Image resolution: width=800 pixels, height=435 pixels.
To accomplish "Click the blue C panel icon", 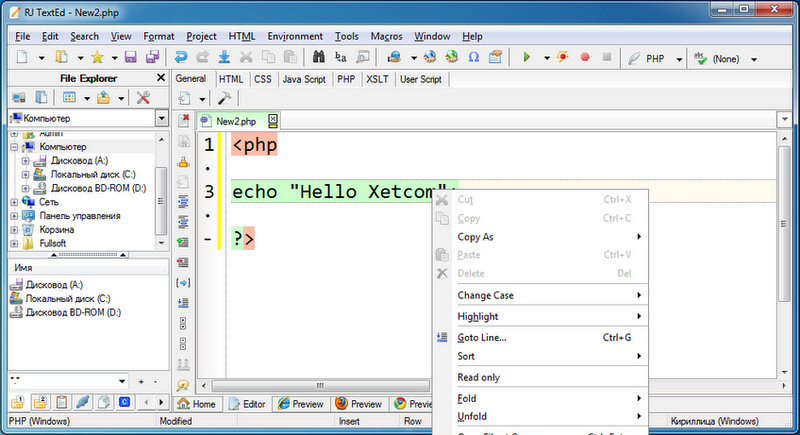I will (x=124, y=402).
